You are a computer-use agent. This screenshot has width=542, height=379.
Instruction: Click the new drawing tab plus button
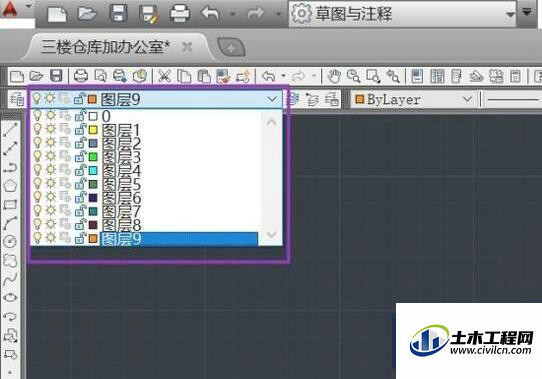(x=231, y=47)
